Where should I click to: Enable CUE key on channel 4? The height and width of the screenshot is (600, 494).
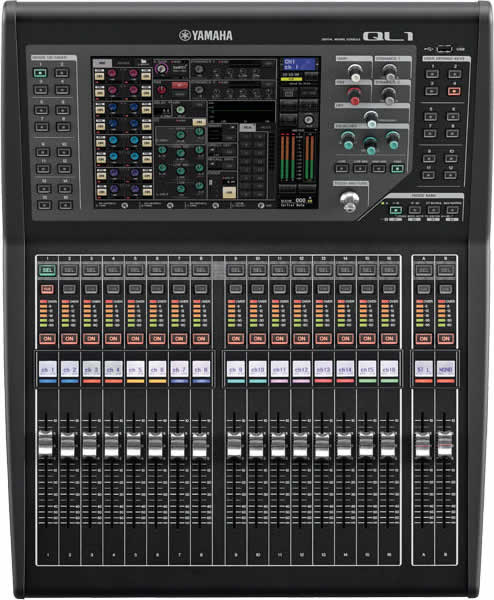coord(113,289)
